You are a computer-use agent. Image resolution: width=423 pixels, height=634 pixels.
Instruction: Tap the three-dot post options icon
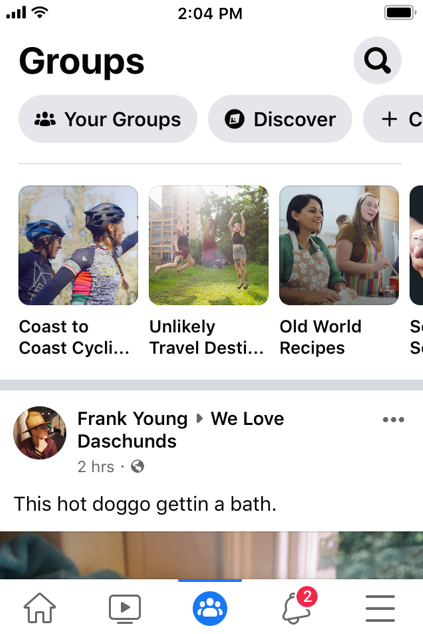pyautogui.click(x=393, y=420)
